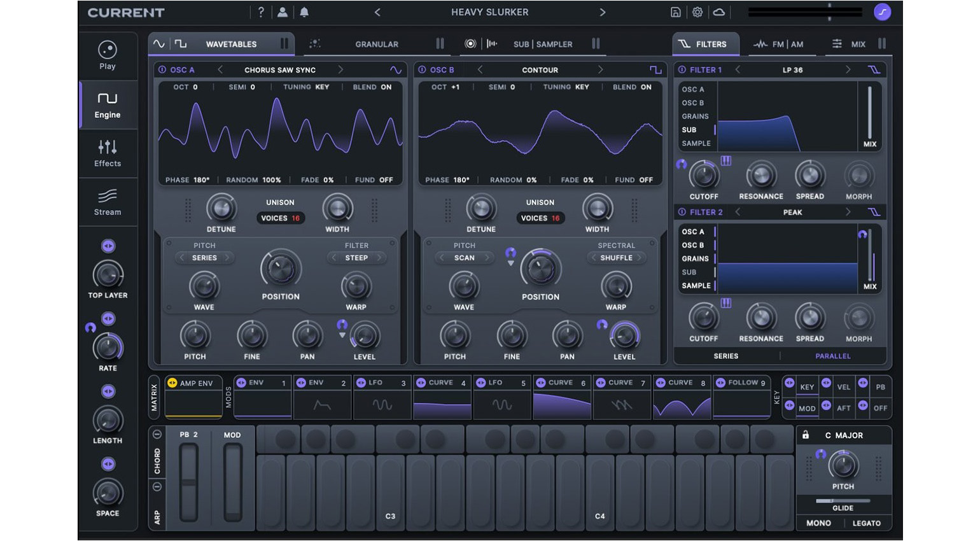
Task: Open the Play page in sidebar
Action: (x=108, y=55)
